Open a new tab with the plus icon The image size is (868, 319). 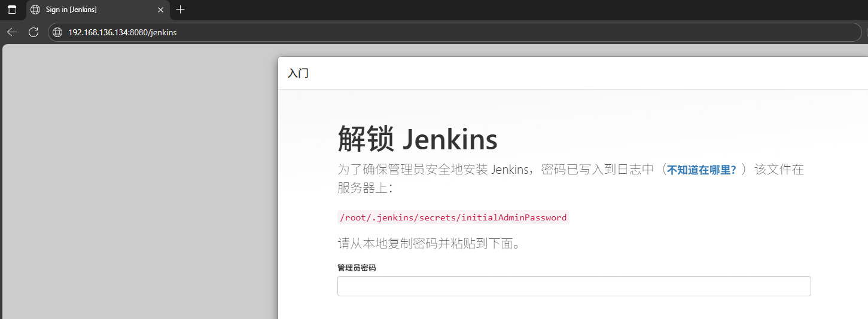(181, 10)
